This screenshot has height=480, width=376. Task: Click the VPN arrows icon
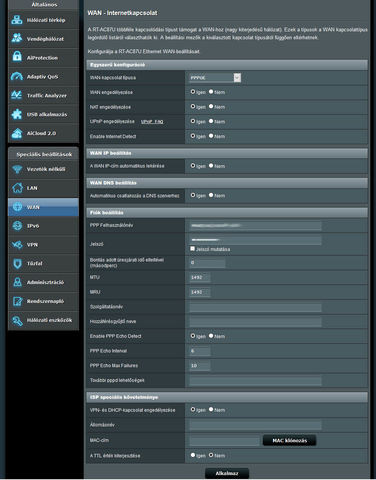point(17,245)
